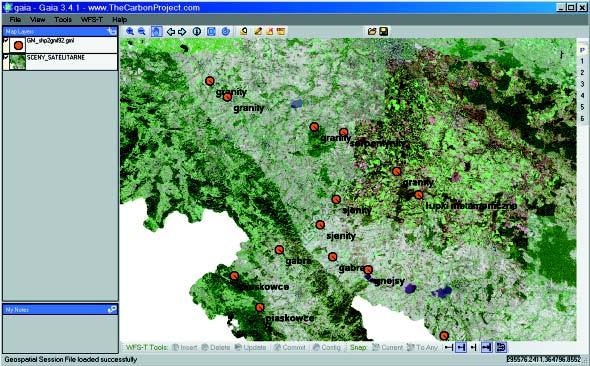The width and height of the screenshot is (590, 366).
Task: Switch to map page 1 tab
Action: pyautogui.click(x=582, y=61)
